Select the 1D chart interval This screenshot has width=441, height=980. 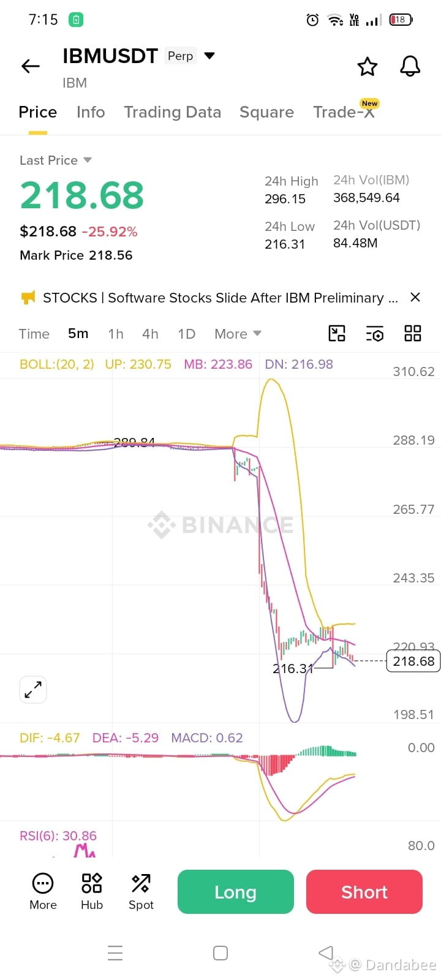click(x=186, y=334)
